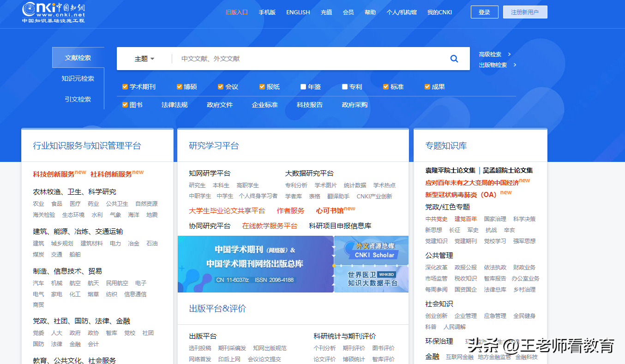Screen dimensions: 625x364
Task: Select the 文献检索 tab
Action: [x=78, y=58]
